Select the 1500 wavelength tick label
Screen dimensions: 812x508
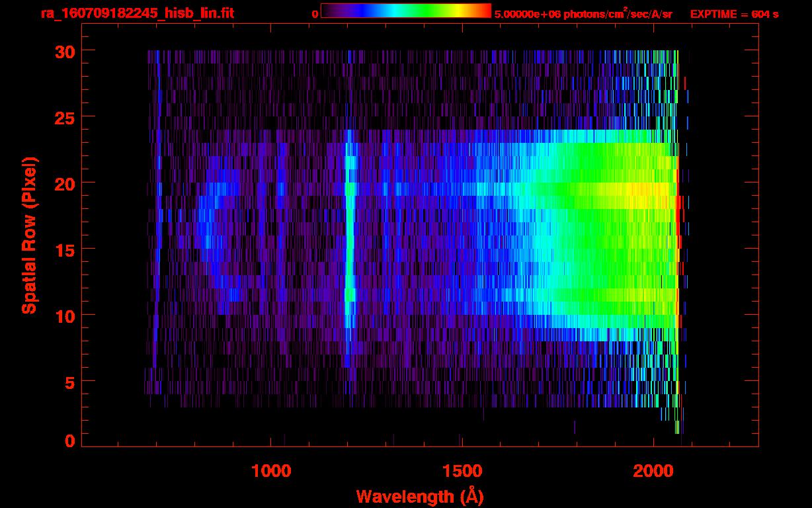click(462, 470)
